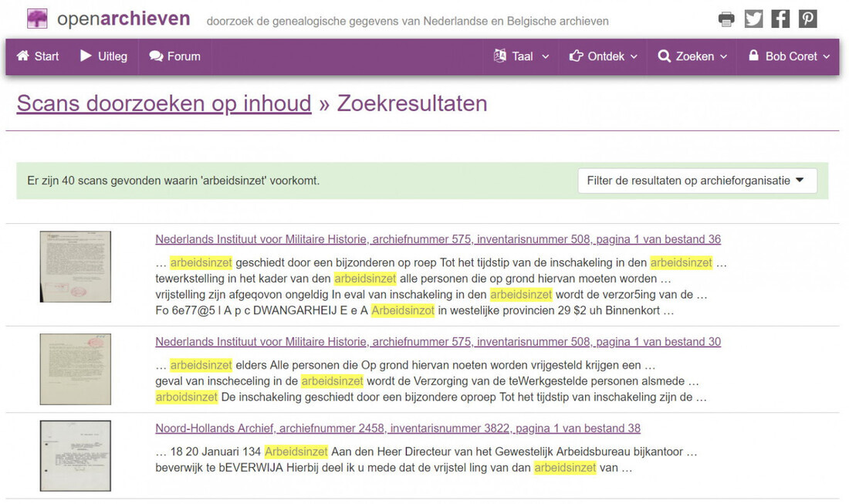This screenshot has height=504, width=849.
Task: Click the magnifier icon beside Zoeken
Action: (665, 56)
